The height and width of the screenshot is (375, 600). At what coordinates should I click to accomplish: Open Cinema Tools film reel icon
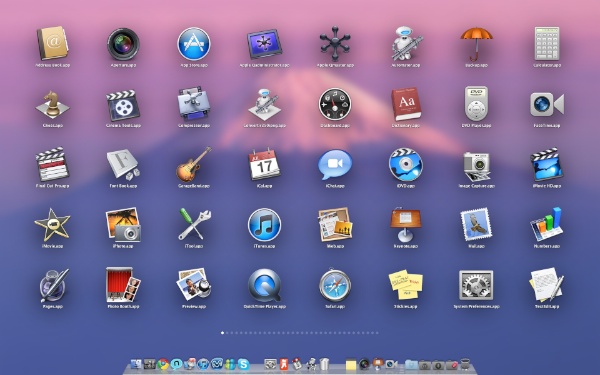coord(123,105)
